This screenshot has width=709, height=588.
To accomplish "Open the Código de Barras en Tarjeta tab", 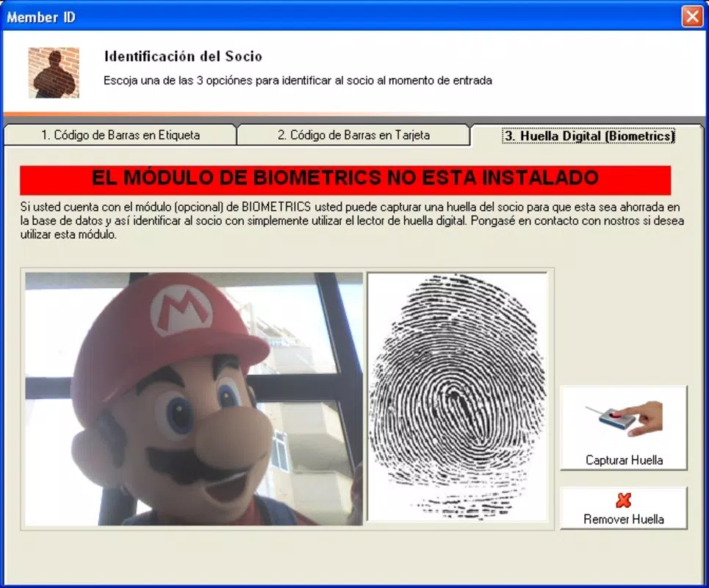I will [x=353, y=135].
